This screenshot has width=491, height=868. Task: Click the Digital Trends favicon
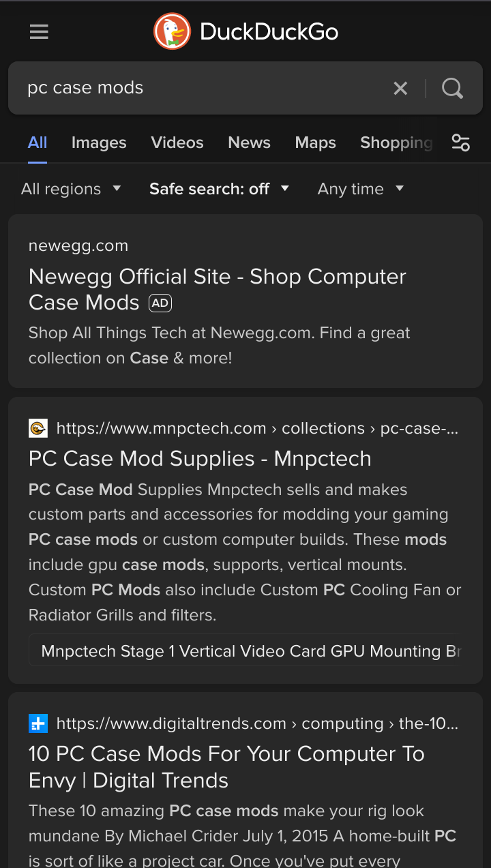(x=38, y=723)
